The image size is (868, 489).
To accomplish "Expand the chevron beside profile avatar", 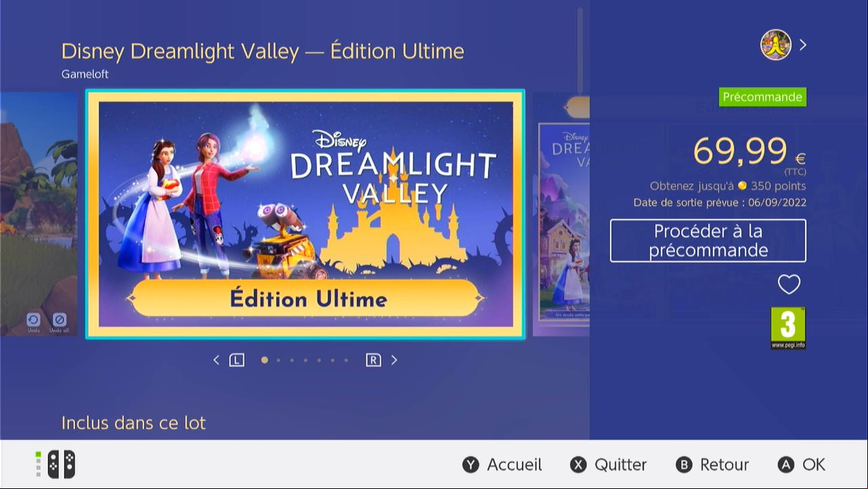I will (803, 45).
